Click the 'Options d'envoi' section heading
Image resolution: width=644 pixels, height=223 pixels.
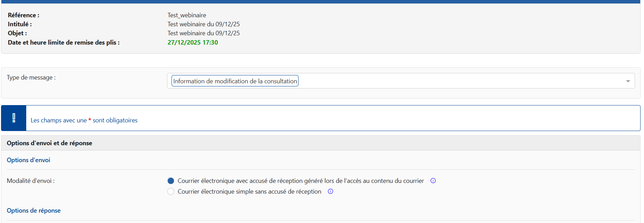(x=28, y=160)
